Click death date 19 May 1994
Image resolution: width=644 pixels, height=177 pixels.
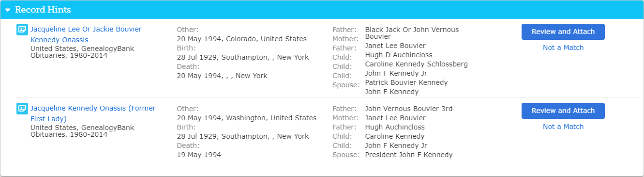click(x=199, y=155)
